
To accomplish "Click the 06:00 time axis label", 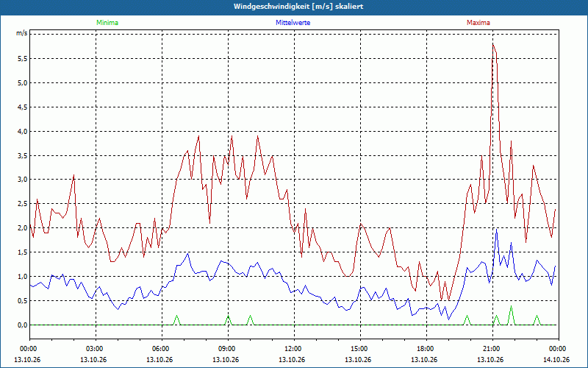I will click(162, 348).
